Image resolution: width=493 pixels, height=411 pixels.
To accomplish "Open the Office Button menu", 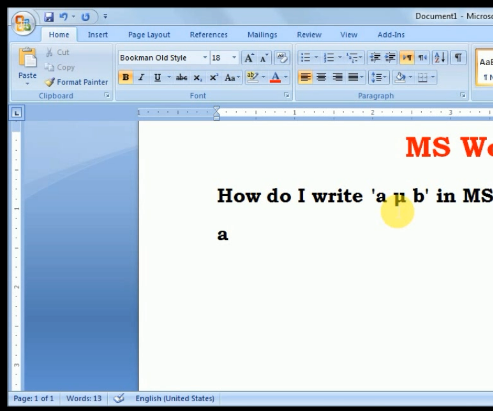I will click(23, 23).
